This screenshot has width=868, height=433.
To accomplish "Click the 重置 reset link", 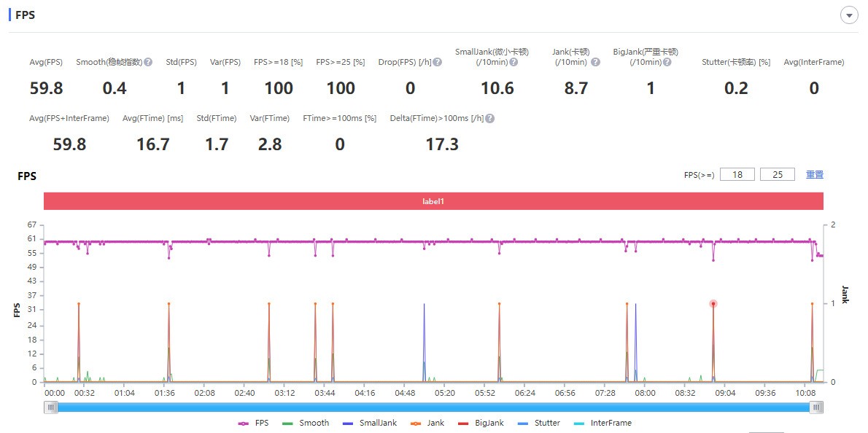I will click(815, 175).
